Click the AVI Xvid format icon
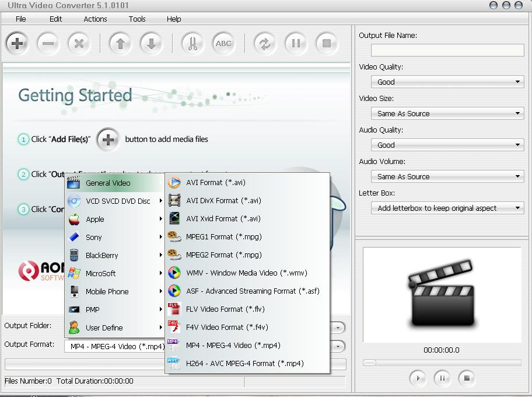The height and width of the screenshot is (397, 532). click(174, 218)
